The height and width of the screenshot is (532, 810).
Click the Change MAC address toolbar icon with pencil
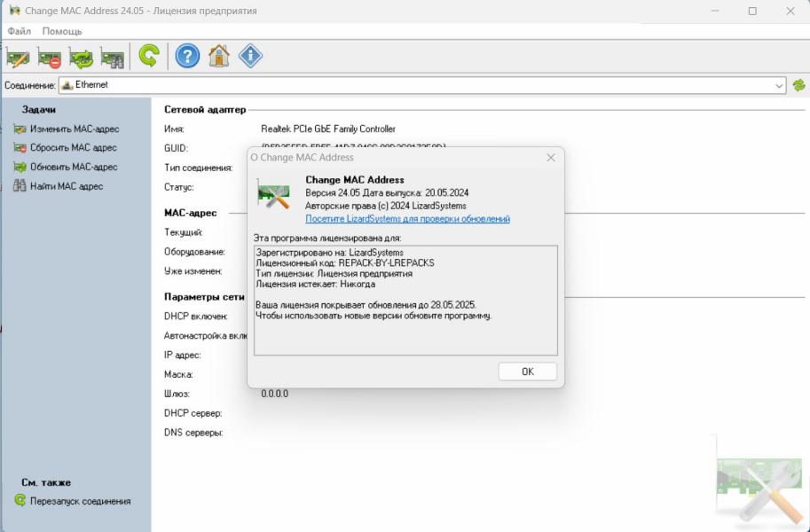point(18,57)
